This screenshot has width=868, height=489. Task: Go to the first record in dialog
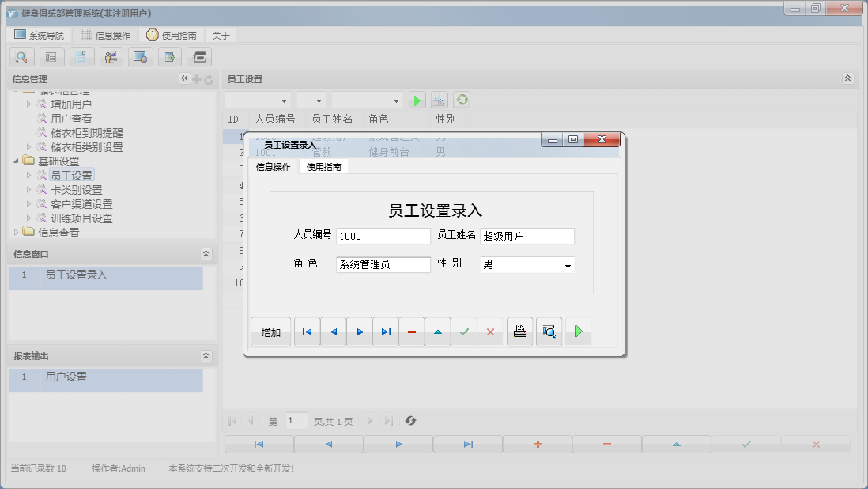307,332
